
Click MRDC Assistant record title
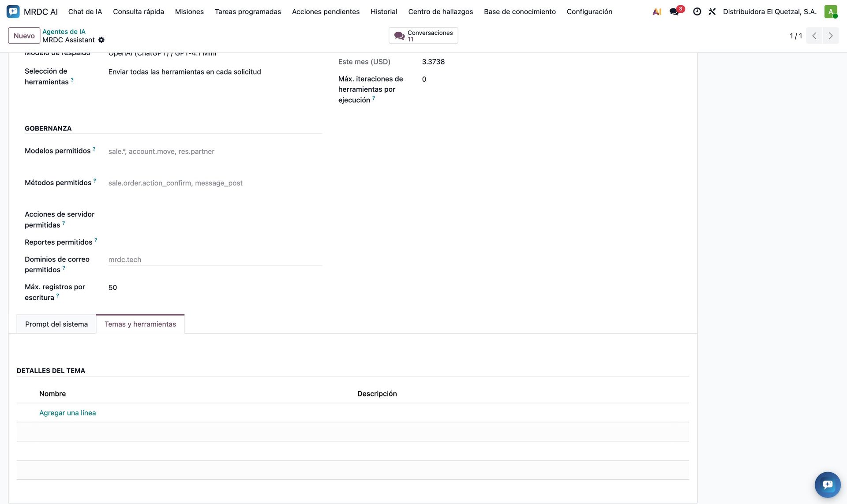click(68, 40)
